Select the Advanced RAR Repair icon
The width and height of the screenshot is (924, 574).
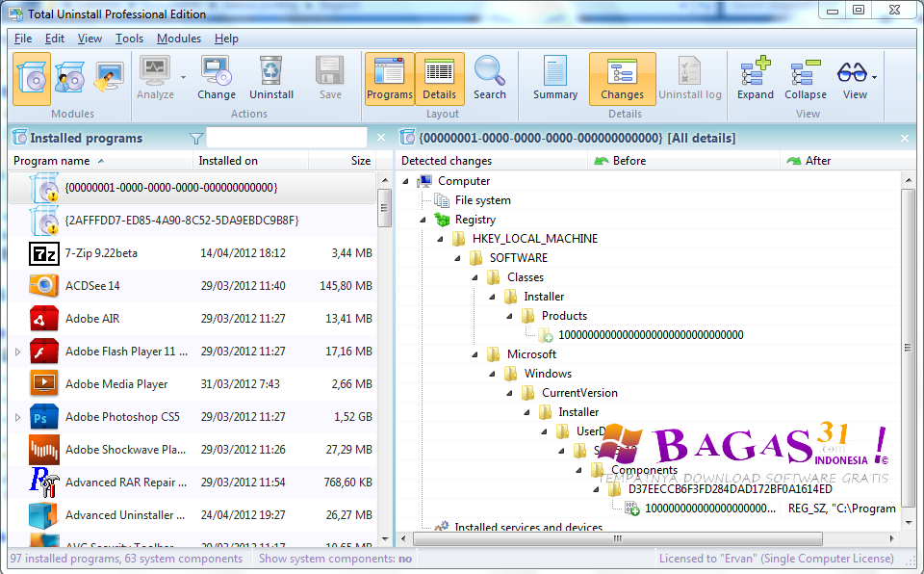[44, 482]
